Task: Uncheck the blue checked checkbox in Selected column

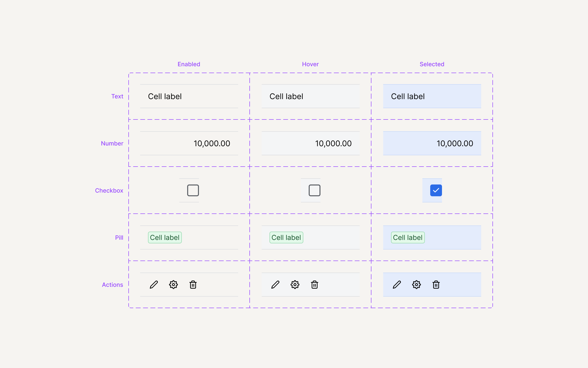Action: click(x=436, y=190)
